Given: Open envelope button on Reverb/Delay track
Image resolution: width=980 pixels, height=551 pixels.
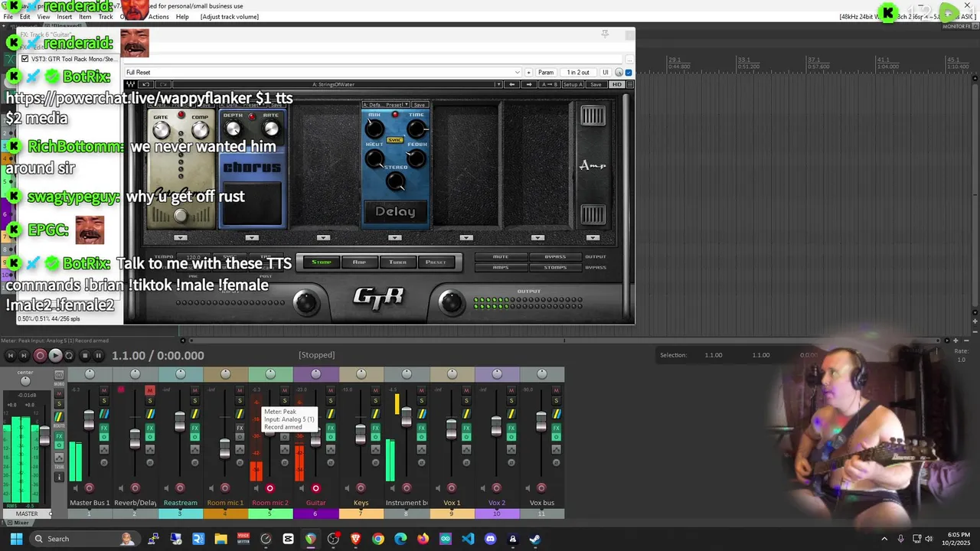Looking at the screenshot, I should (150, 449).
